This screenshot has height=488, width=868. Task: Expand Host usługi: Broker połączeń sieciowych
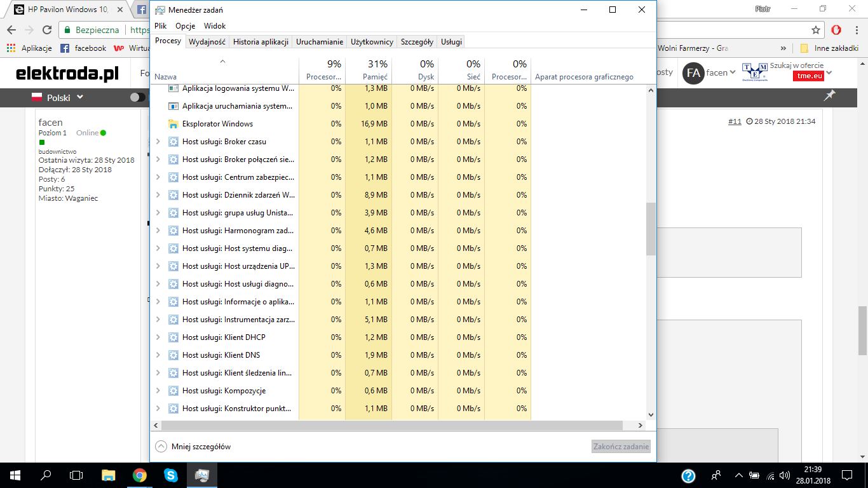[x=158, y=159]
